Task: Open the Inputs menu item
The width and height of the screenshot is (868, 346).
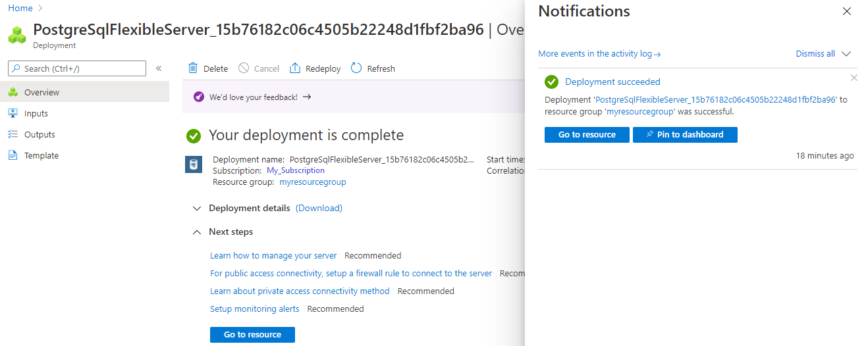Action: [36, 114]
